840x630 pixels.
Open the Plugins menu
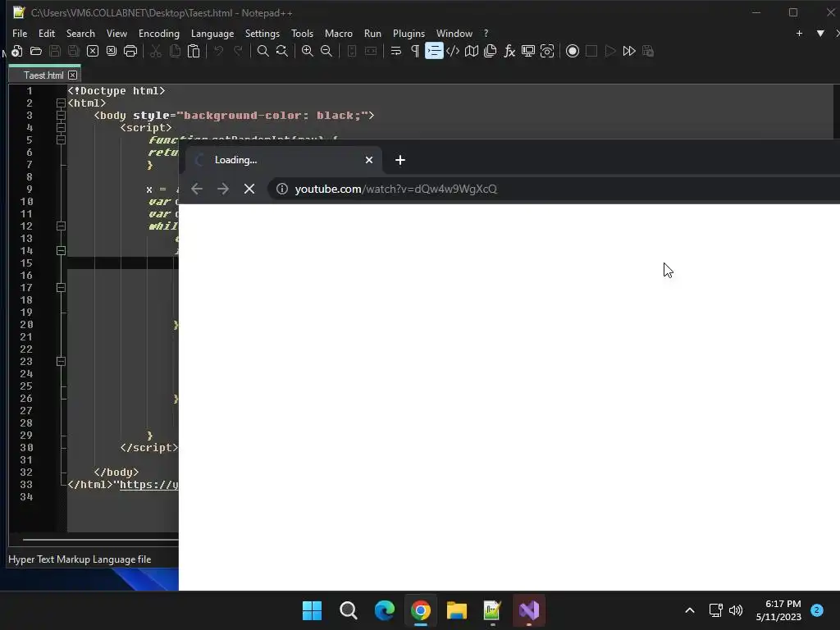[409, 33]
